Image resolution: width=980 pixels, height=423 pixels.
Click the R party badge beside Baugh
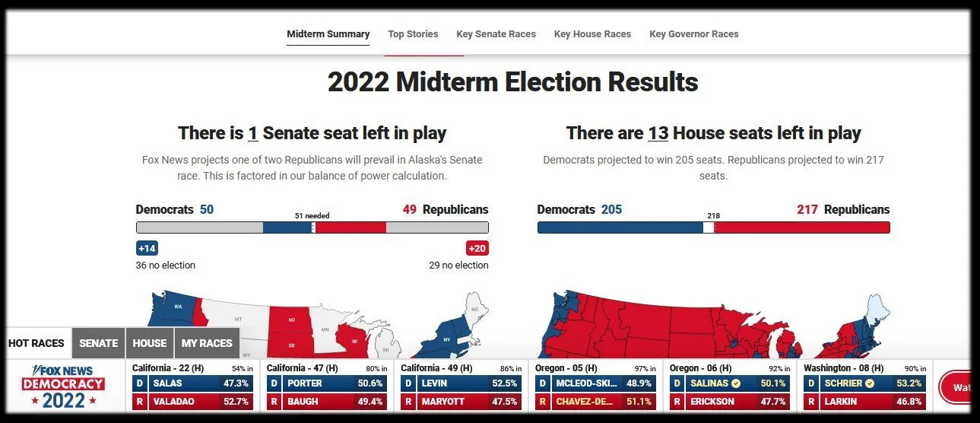(274, 401)
